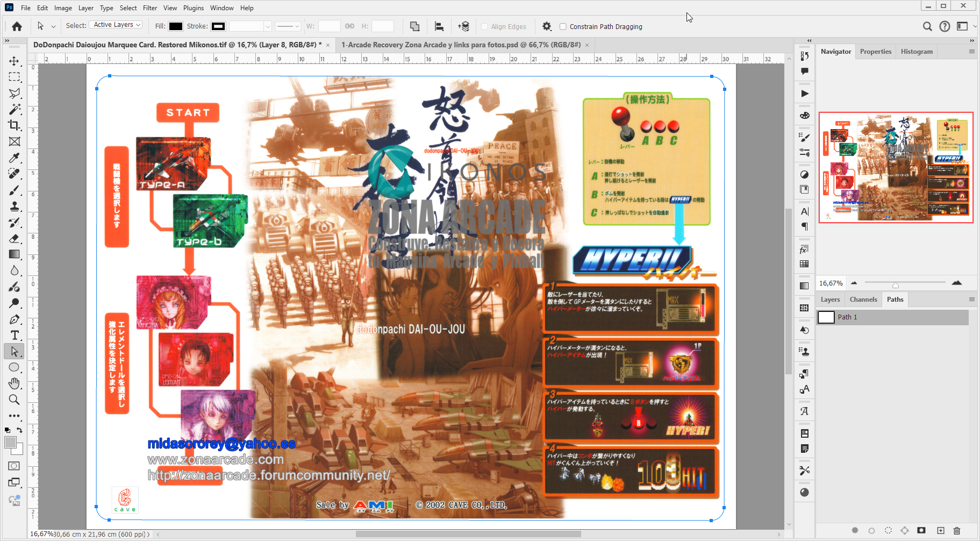Viewport: 980px width, 541px height.
Task: Select the Horizontal Type tool
Action: 15,336
